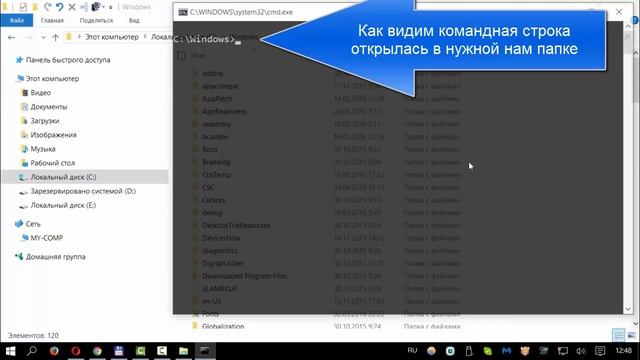
Task: Click the blue Redo arrow icon in Explorer toolbar
Action: click(60, 7)
